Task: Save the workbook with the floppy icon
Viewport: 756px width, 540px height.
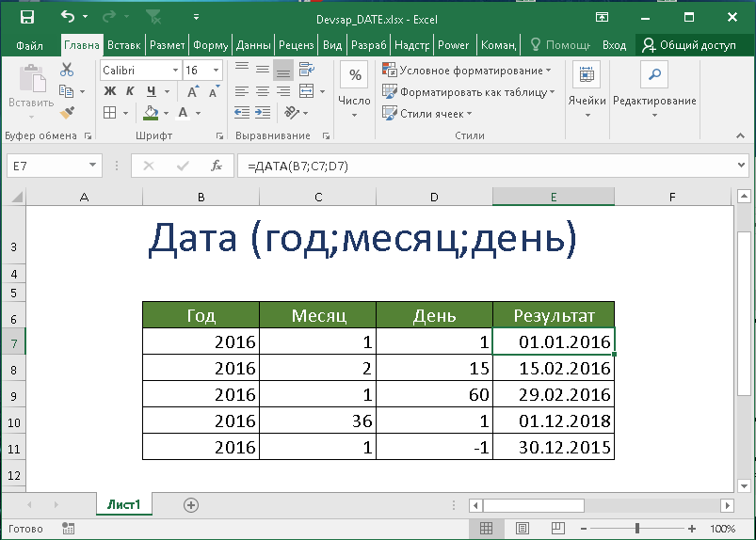Action: coord(27,17)
